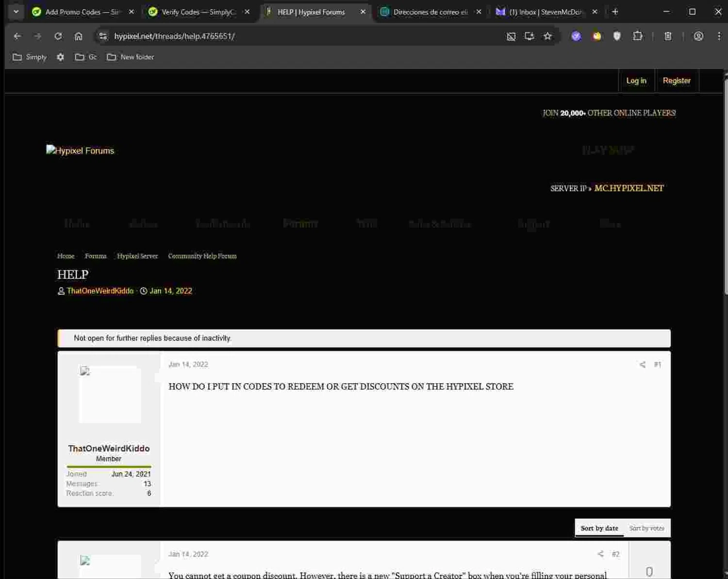Bookmark this page with the star
The image size is (728, 579).
pyautogui.click(x=547, y=36)
